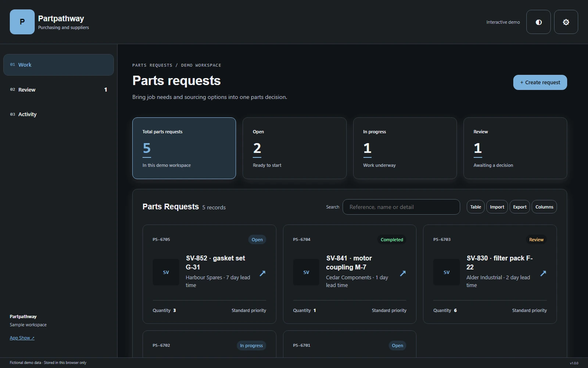
Task: Click the PS-6701 reference text
Action: [x=302, y=346]
